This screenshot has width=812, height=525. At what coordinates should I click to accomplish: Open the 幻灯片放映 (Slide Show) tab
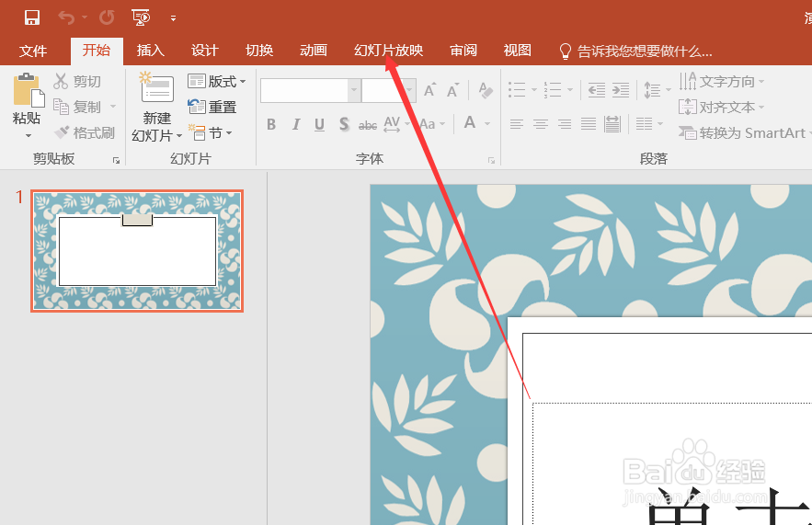tap(389, 51)
